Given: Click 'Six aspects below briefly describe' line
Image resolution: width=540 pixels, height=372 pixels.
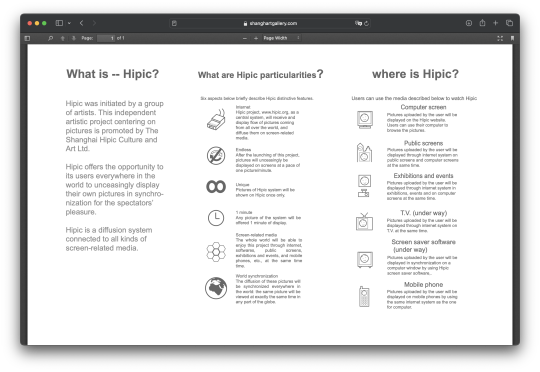Looking at the screenshot, I should coord(257,98).
